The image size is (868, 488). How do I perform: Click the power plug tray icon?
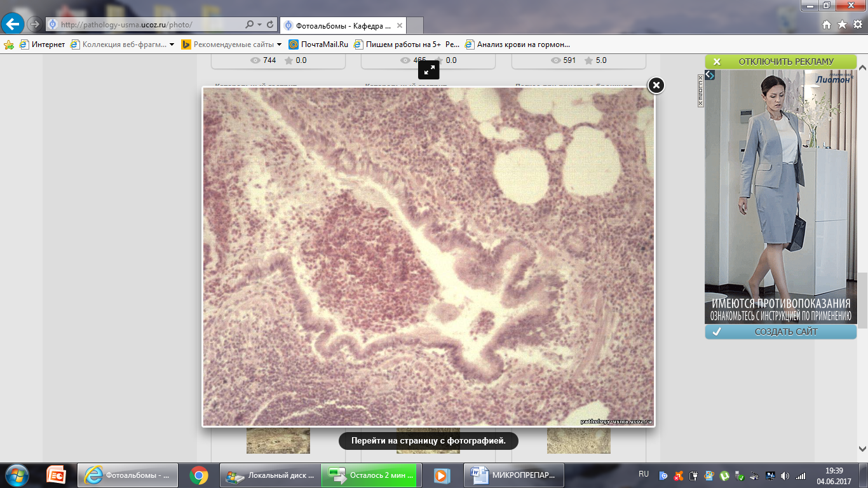point(694,475)
